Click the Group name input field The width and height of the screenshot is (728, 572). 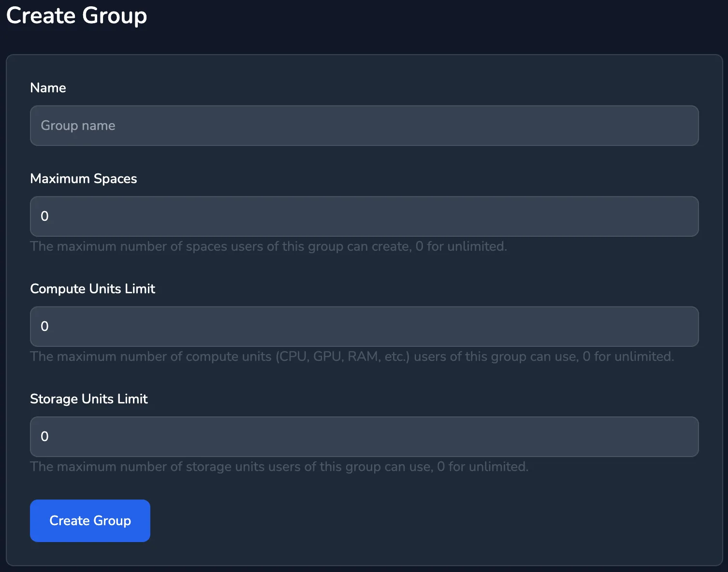(x=364, y=126)
